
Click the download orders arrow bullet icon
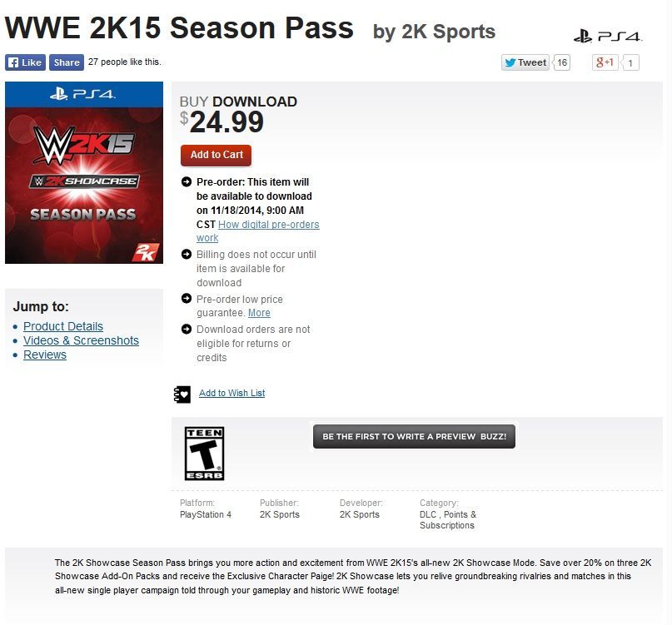[x=187, y=330]
